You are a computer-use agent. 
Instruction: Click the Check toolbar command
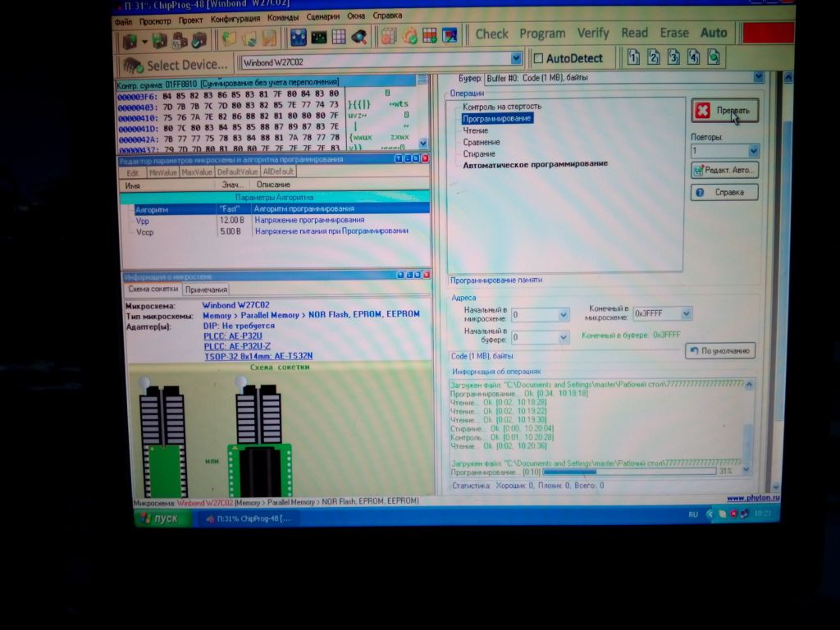click(x=491, y=34)
